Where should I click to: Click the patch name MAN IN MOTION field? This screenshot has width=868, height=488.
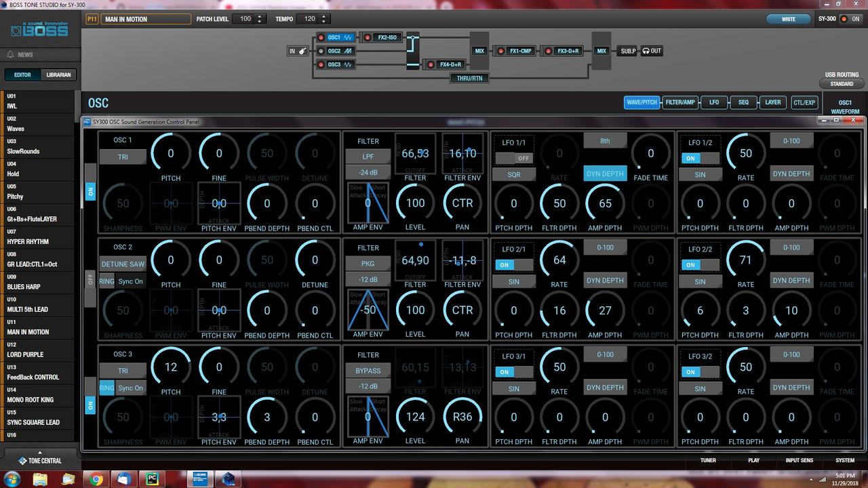[146, 19]
